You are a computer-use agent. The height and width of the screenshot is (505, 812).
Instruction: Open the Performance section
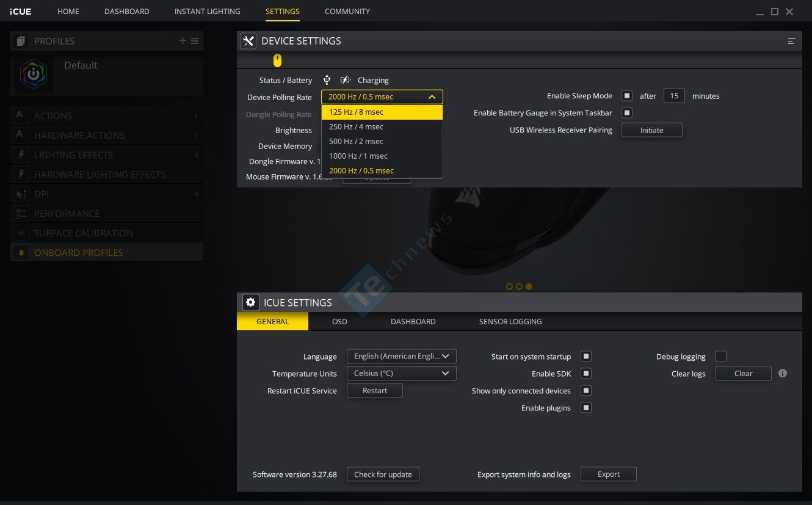107,214
